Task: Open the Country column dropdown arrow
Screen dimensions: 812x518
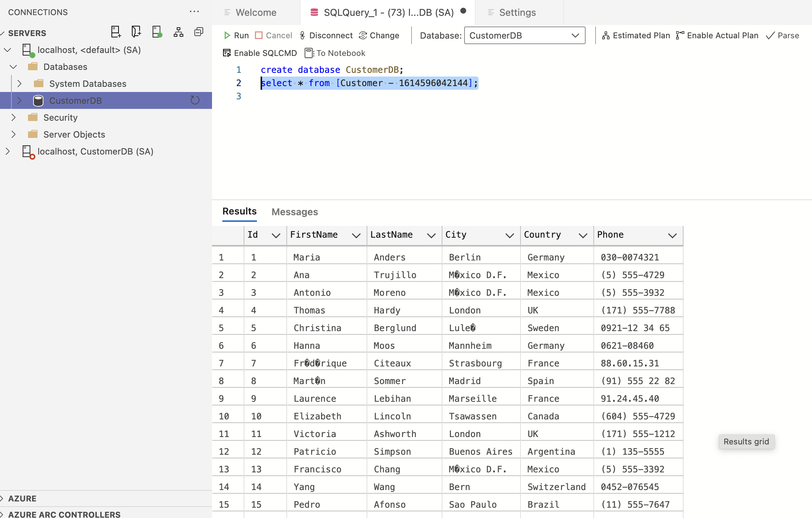Action: point(583,235)
